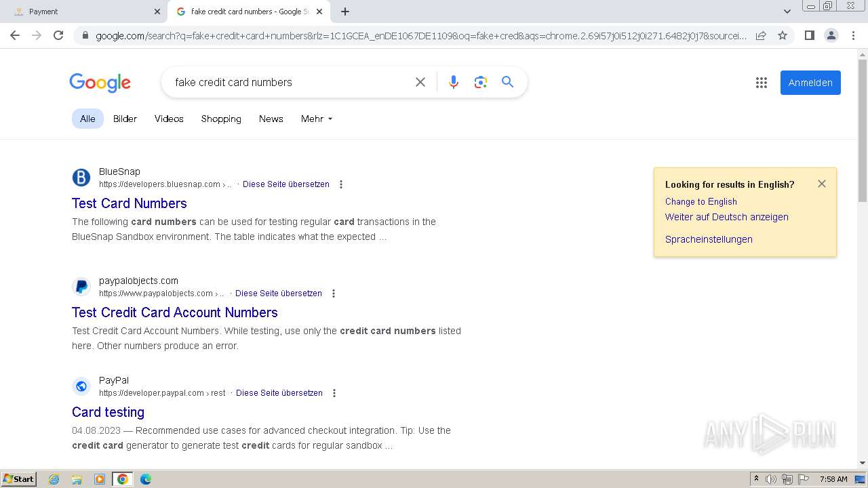Open the Windows Start menu

point(19,479)
